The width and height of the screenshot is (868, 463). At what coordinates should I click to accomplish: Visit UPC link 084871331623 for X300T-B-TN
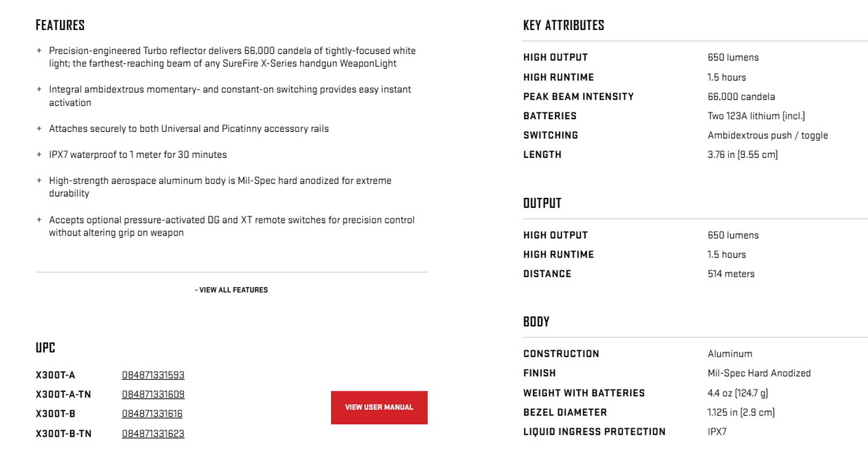tap(153, 433)
